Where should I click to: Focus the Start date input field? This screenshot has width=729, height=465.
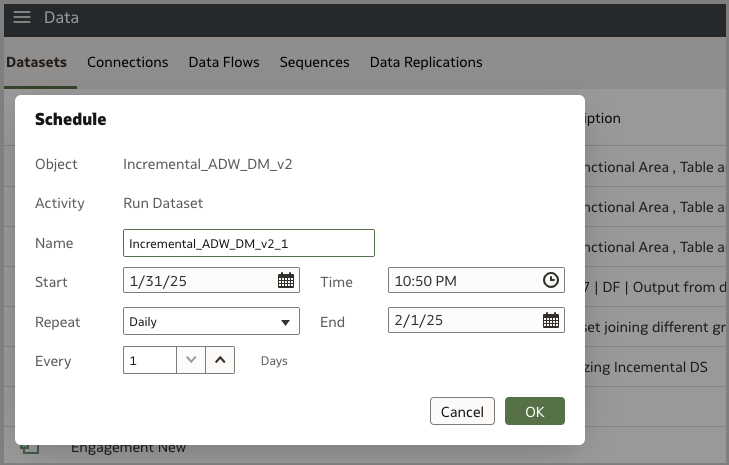198,281
